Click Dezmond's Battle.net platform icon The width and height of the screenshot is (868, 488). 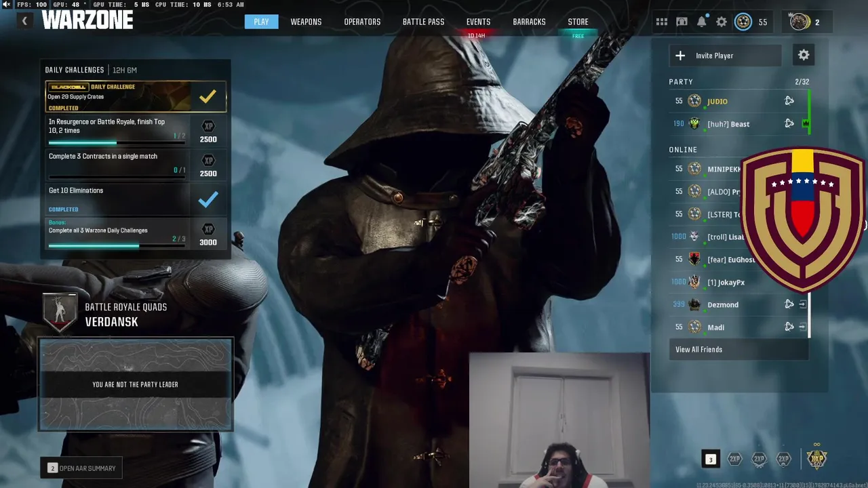click(x=789, y=304)
